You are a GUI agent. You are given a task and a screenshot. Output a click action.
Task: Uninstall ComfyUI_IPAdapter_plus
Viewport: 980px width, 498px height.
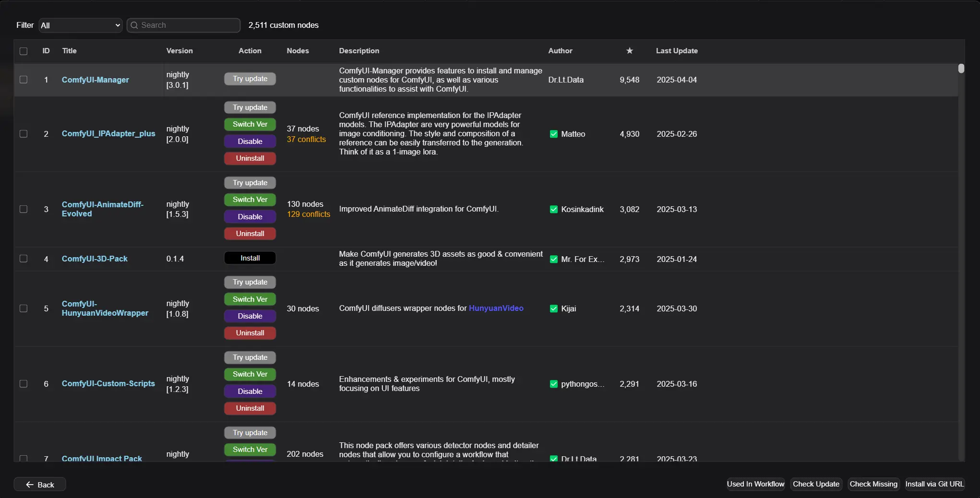[250, 158]
